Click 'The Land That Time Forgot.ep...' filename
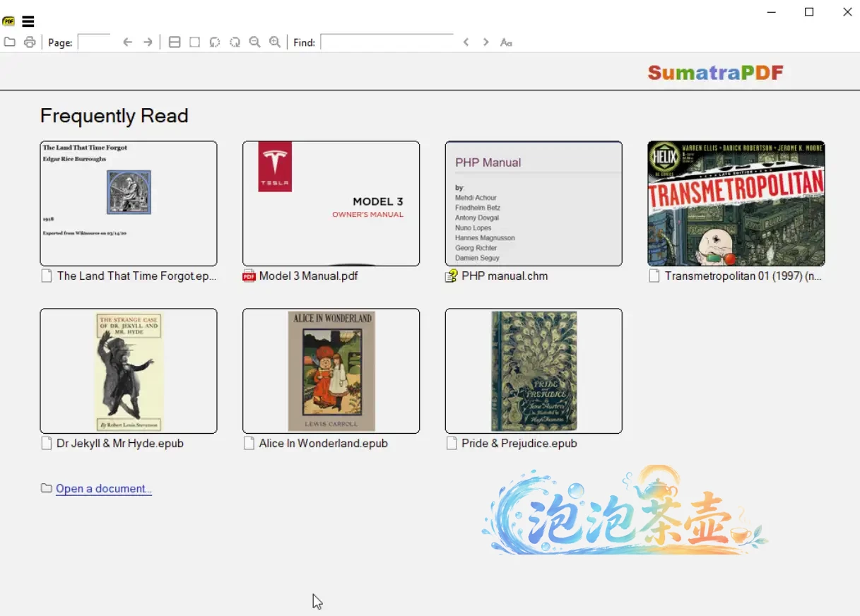860x616 pixels. click(x=137, y=276)
